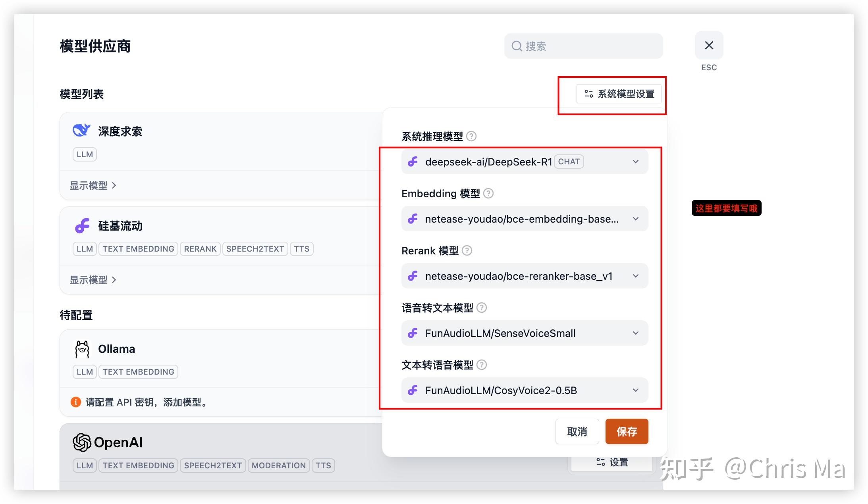Open the bce-embedding-base model dropdown

click(524, 219)
